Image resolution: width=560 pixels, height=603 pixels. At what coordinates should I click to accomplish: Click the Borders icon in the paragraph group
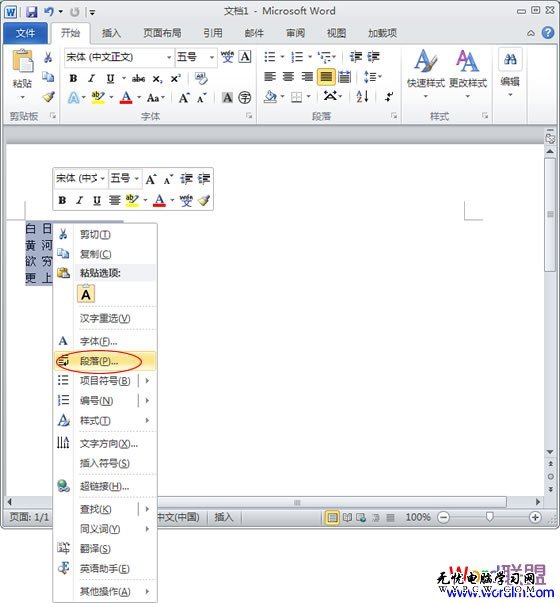pos(297,97)
